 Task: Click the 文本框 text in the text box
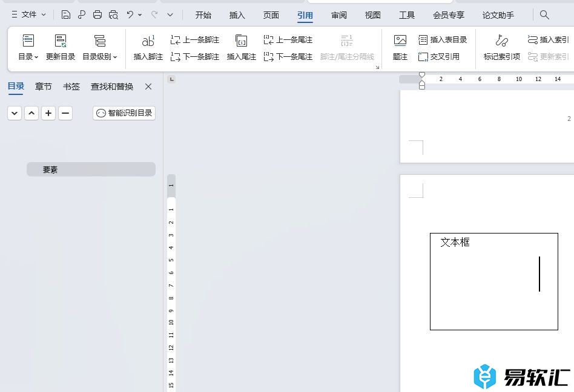pos(455,242)
